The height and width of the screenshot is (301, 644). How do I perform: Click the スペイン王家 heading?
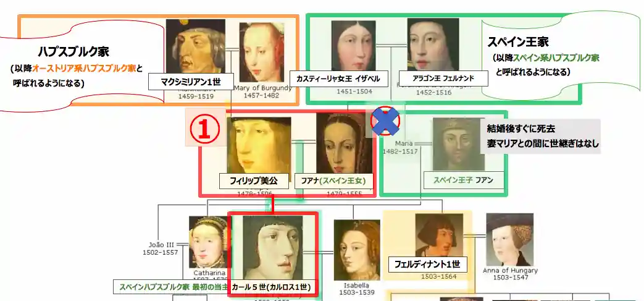518,41
